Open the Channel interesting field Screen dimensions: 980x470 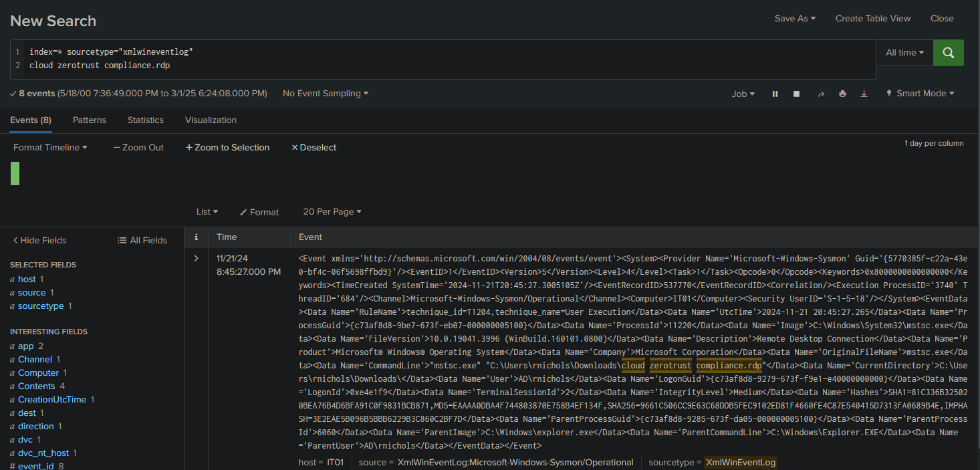tap(35, 359)
